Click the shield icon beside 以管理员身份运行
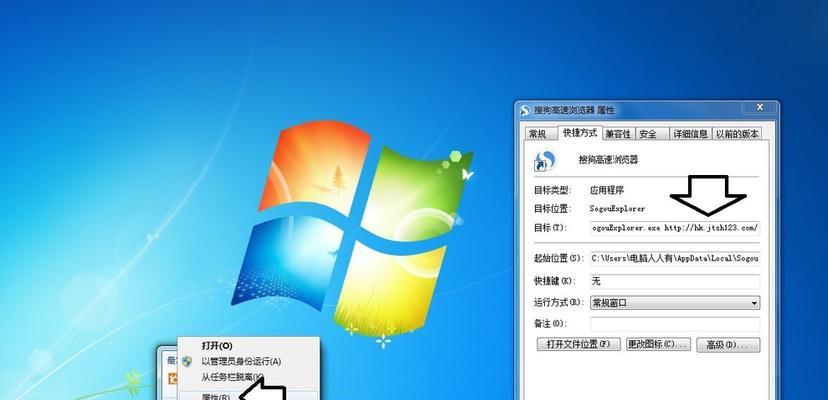 (x=187, y=362)
